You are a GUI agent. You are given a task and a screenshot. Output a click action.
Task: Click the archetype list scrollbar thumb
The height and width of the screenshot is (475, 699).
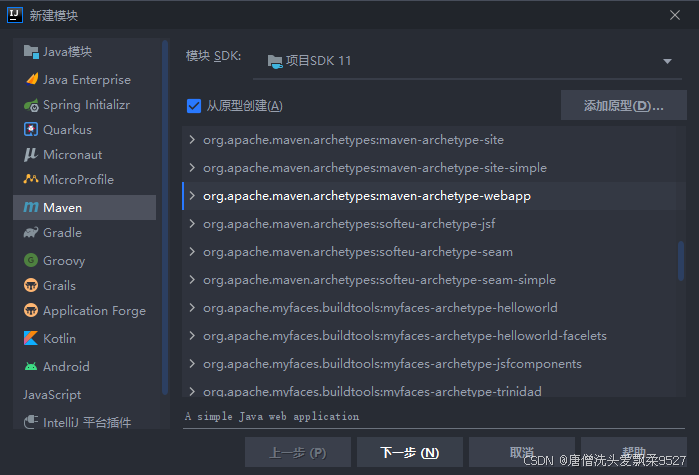[x=681, y=261]
